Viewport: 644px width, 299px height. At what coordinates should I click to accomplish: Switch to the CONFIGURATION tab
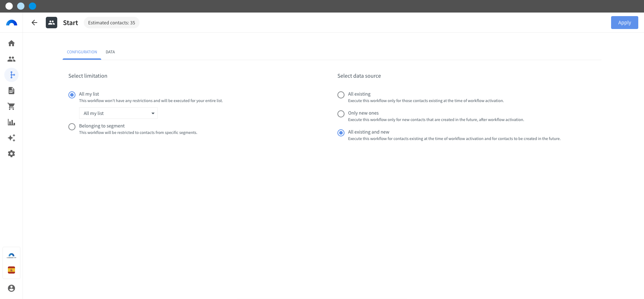pos(82,52)
